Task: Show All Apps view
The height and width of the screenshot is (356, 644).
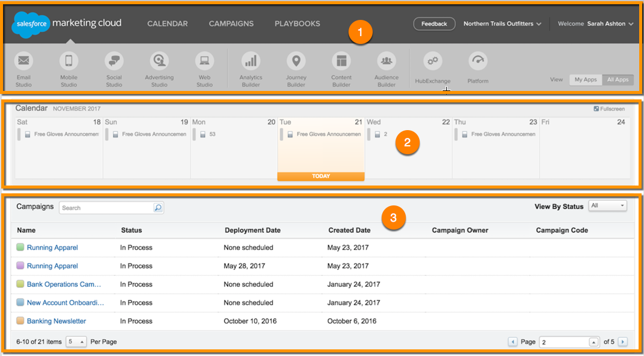Action: tap(617, 80)
